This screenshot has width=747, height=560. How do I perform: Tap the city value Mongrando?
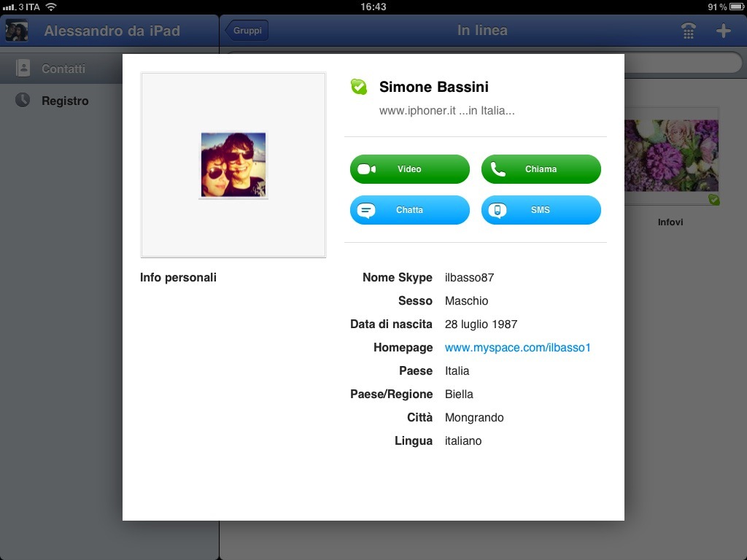(474, 418)
